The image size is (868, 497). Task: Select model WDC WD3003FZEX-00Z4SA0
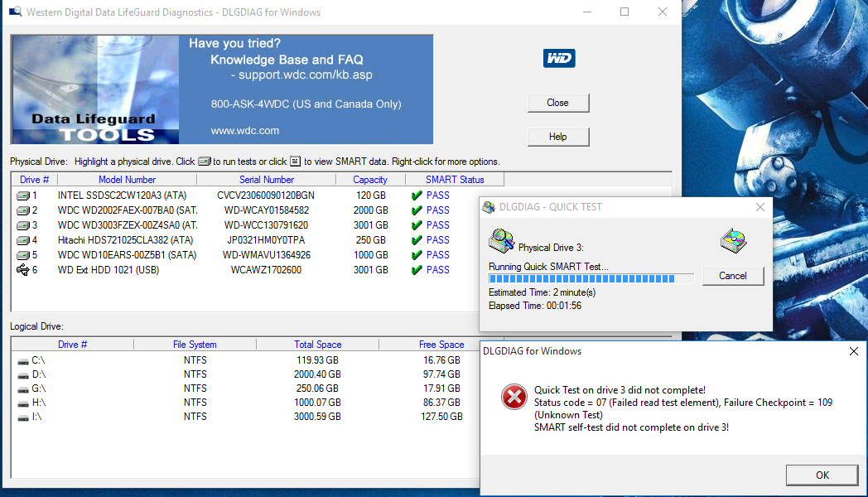coord(128,225)
